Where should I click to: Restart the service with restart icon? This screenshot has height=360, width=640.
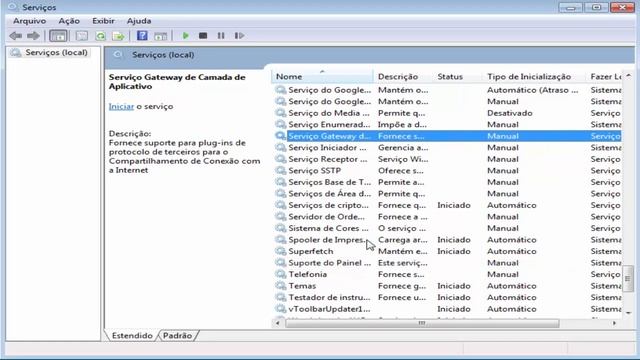(x=239, y=36)
